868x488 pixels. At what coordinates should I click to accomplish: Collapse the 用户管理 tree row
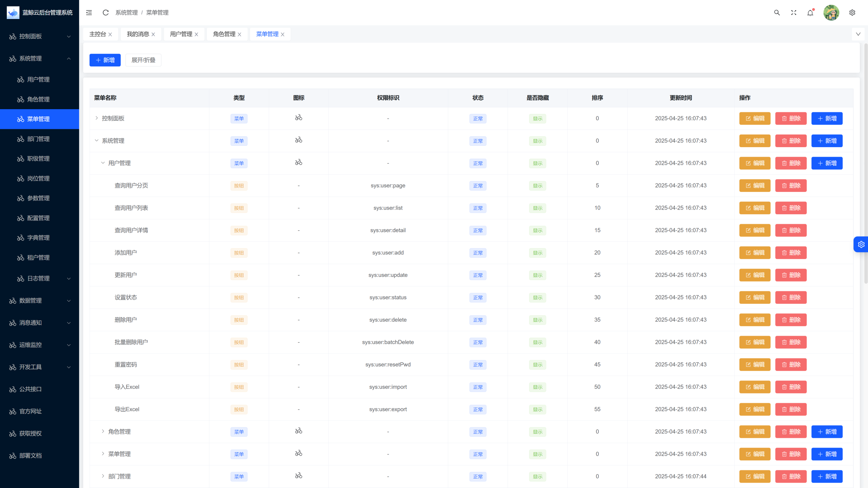coord(103,163)
